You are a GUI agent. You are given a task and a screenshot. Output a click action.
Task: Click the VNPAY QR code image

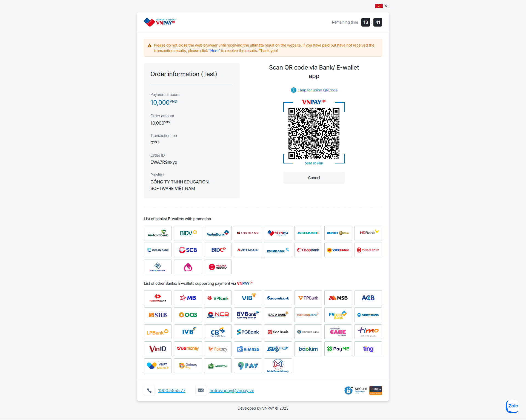pyautogui.click(x=314, y=133)
